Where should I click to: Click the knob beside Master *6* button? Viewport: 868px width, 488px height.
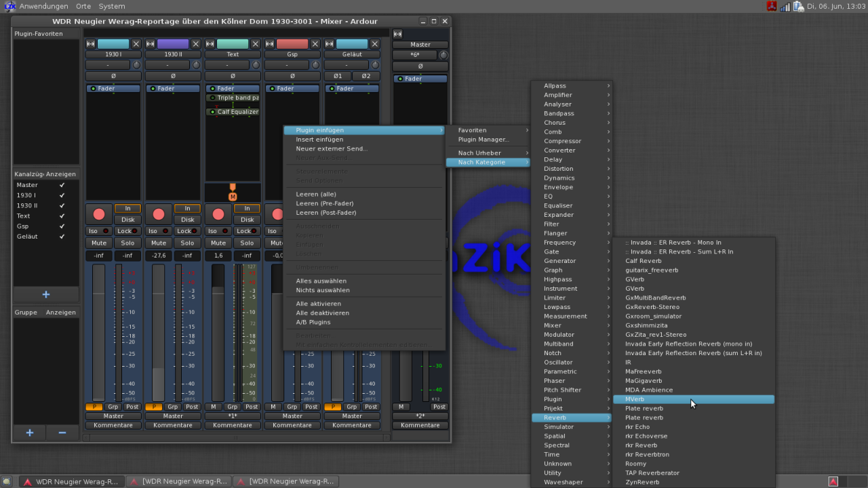(443, 55)
